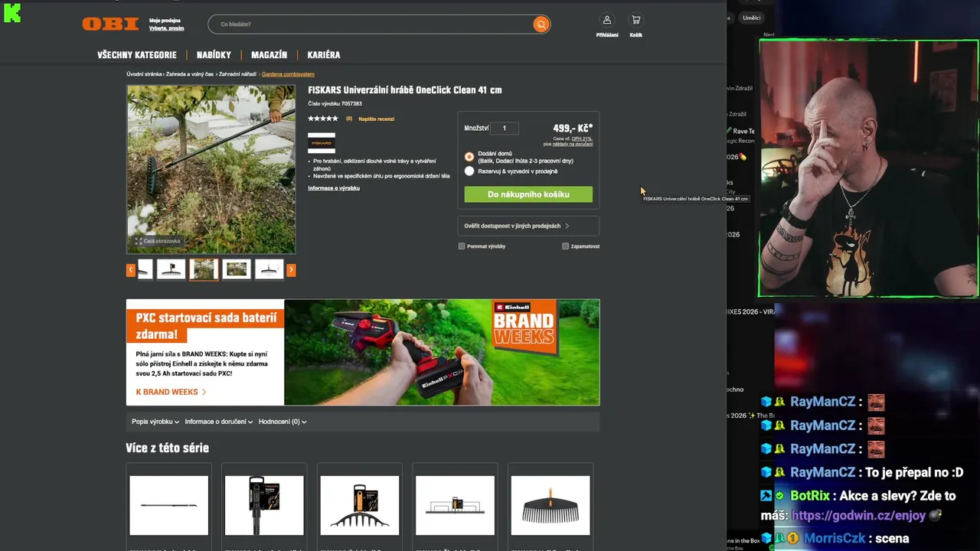Select the fifth gallery thumbnail
The width and height of the screenshot is (980, 551).
tap(269, 269)
